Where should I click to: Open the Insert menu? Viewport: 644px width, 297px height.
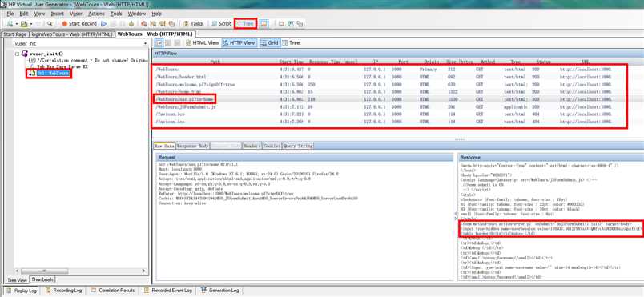tap(58, 14)
